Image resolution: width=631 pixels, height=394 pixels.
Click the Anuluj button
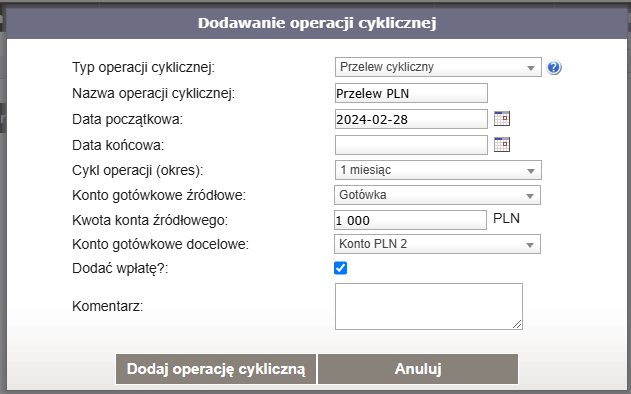[418, 369]
